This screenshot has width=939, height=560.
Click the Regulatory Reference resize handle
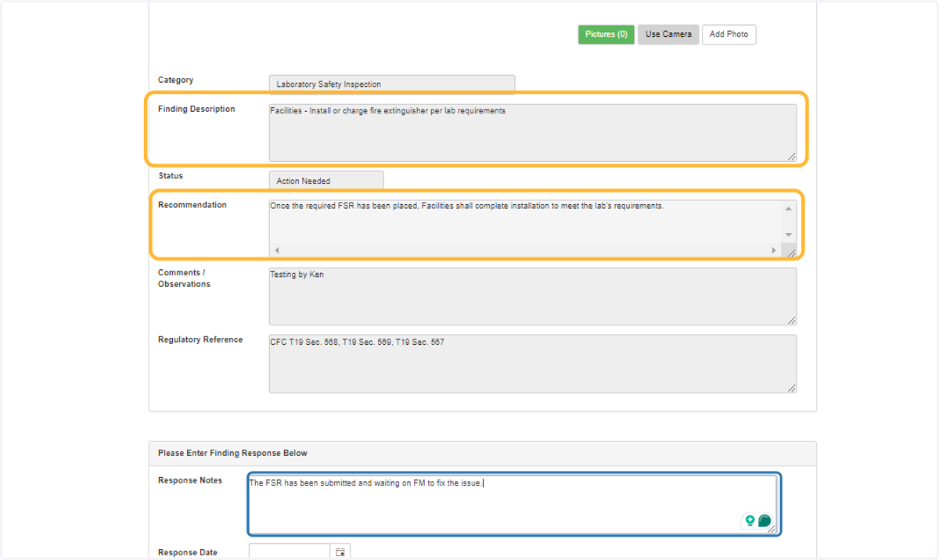pyautogui.click(x=792, y=388)
